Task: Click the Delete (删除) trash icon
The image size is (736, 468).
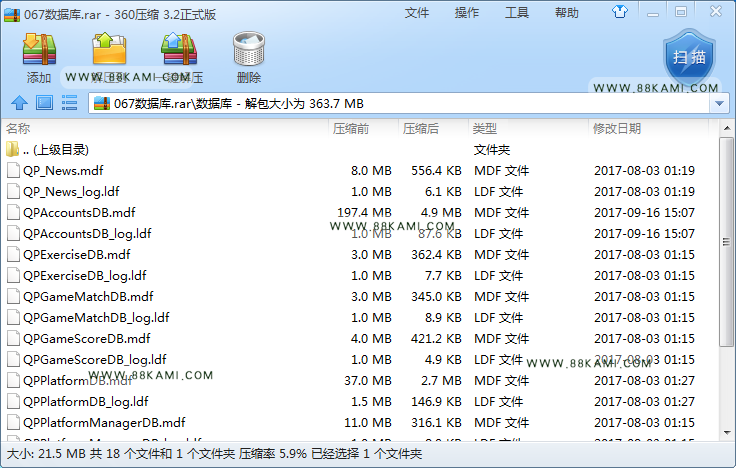Action: [x=249, y=49]
